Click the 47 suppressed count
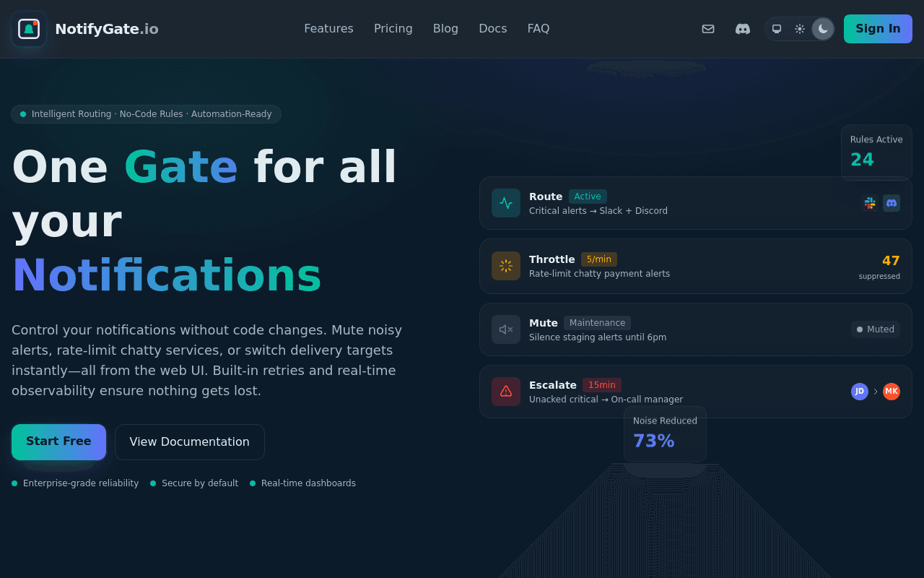This screenshot has height=578, width=924. (880, 267)
